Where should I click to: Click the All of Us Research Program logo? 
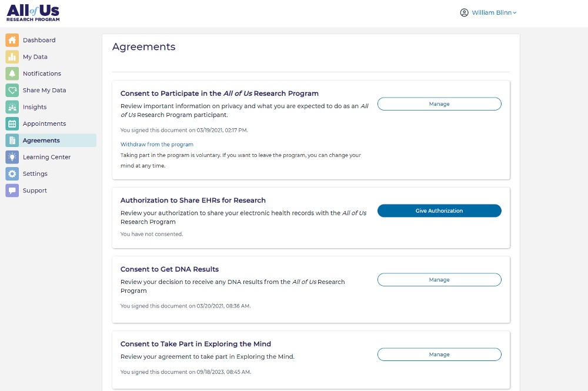click(x=33, y=13)
